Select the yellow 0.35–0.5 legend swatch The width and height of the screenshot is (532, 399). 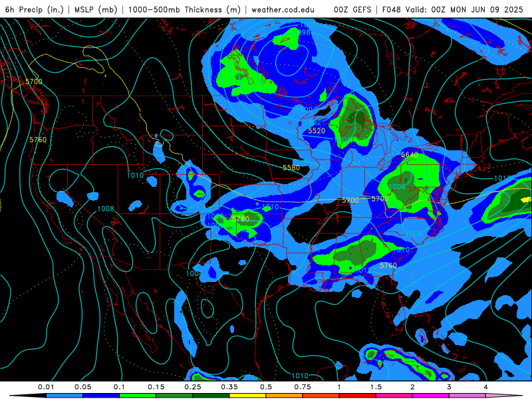247,396
